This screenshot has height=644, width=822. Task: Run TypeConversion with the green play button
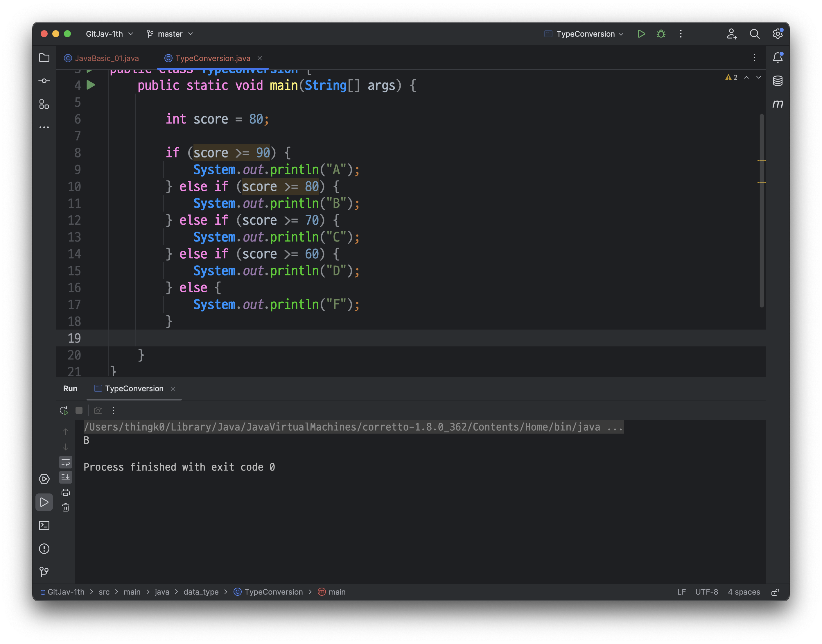tap(641, 34)
